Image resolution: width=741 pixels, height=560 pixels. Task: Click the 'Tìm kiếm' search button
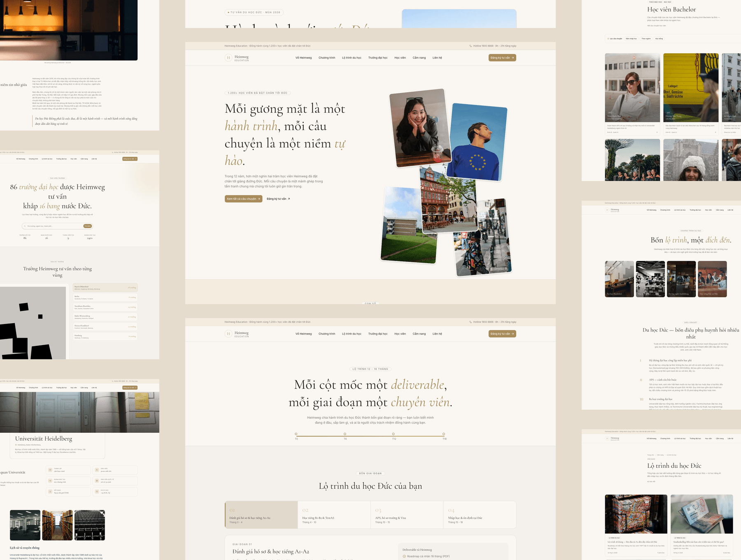tap(88, 226)
